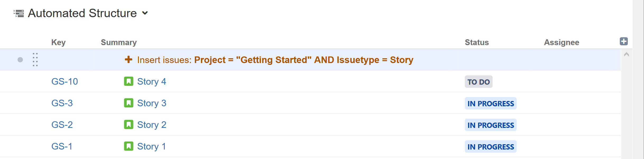Click the Summary column header
644x159 pixels.
(119, 42)
